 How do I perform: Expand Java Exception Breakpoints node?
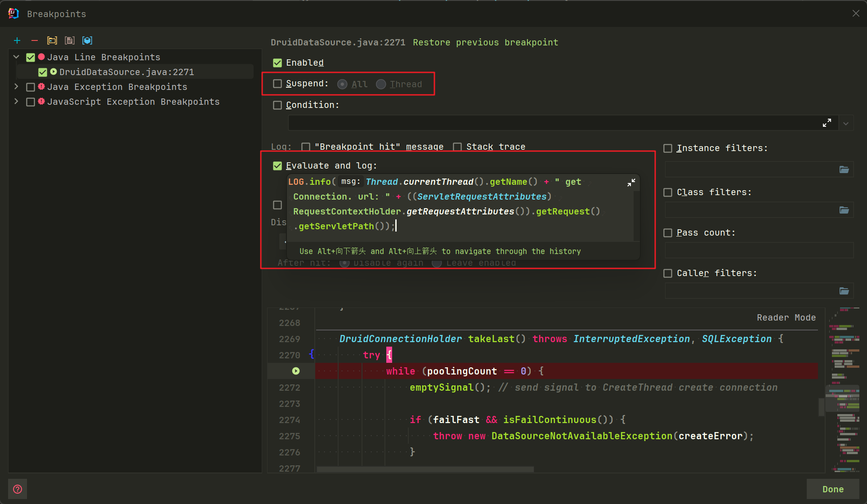click(x=16, y=87)
